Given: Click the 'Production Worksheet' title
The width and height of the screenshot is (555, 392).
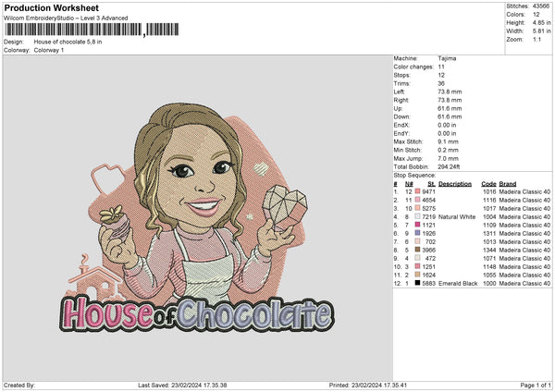Looking at the screenshot, I should pyautogui.click(x=51, y=7).
